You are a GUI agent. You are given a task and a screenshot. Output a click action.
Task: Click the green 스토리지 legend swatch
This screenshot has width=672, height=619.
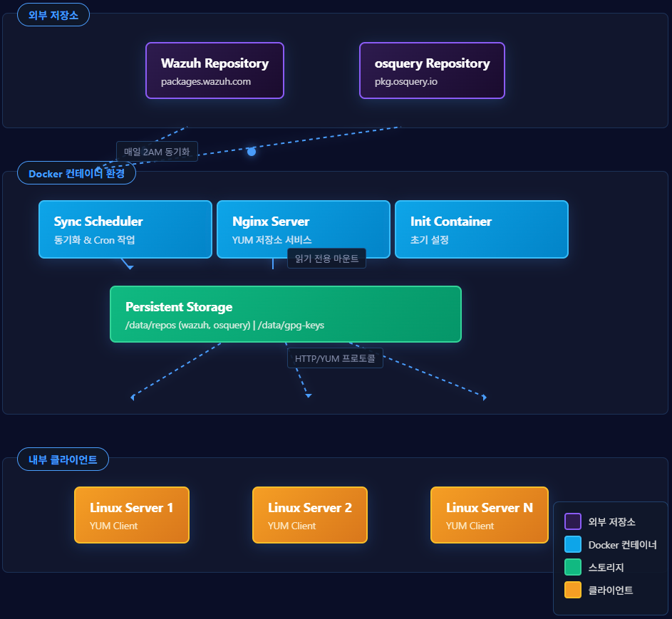[572, 567]
